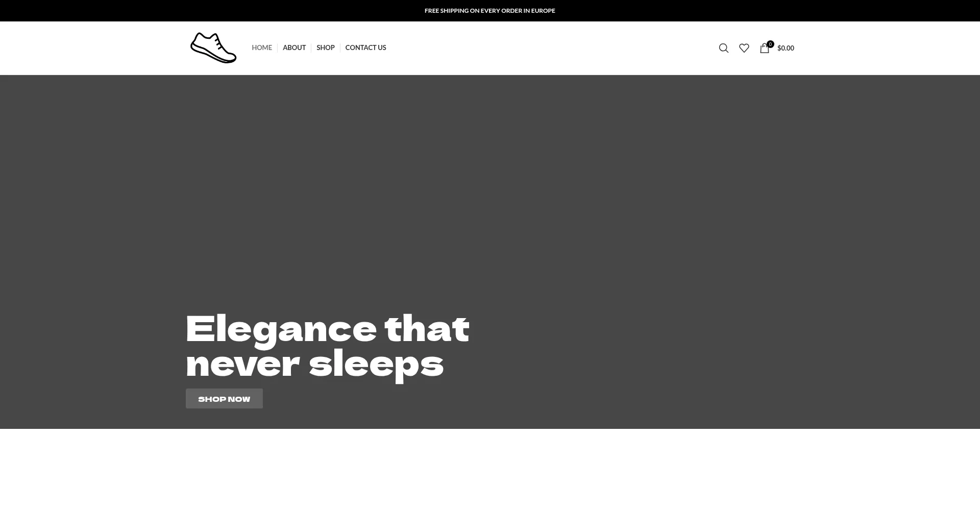980x507 pixels.
Task: Open the search magnifier icon
Action: point(723,48)
